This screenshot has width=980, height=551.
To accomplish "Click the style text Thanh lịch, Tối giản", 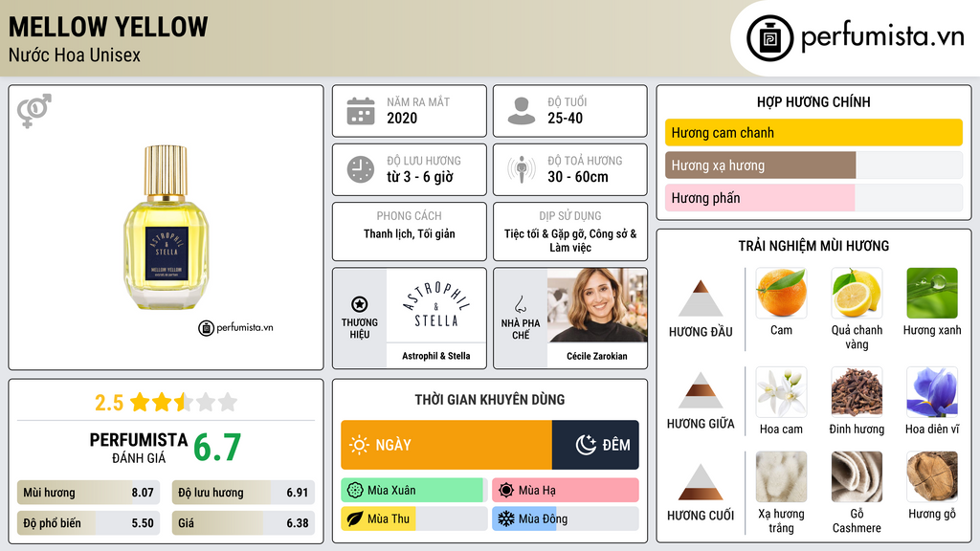I will click(410, 233).
